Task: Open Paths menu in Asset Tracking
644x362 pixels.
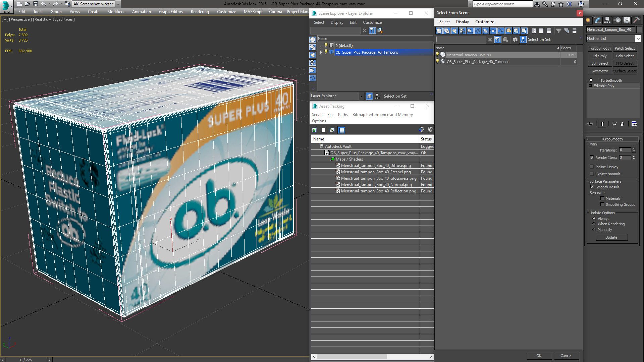Action: [343, 115]
